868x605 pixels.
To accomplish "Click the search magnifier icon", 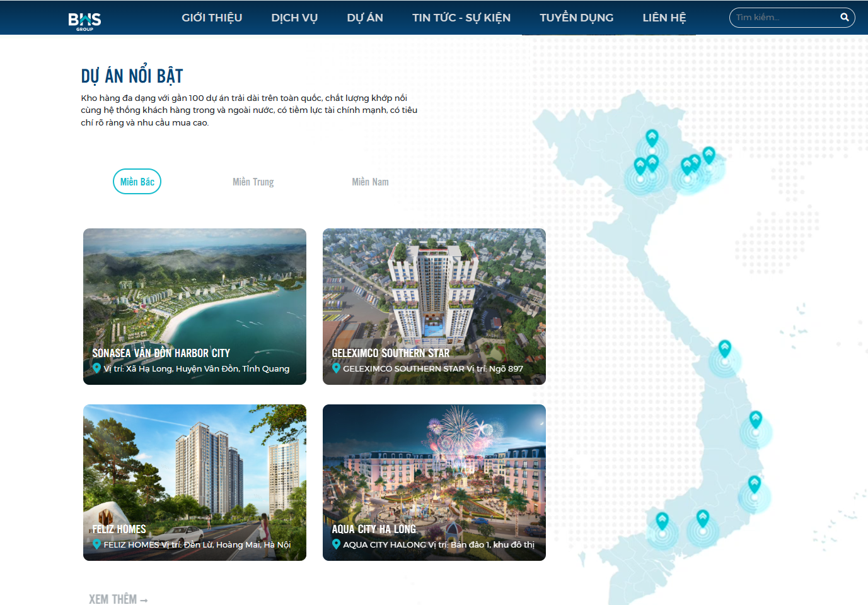I will click(x=844, y=17).
